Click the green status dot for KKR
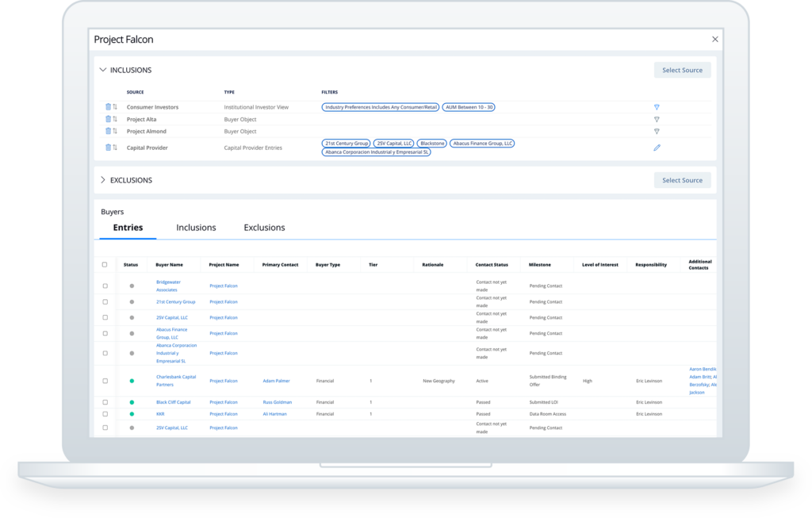This screenshot has width=812, height=518. (x=132, y=414)
